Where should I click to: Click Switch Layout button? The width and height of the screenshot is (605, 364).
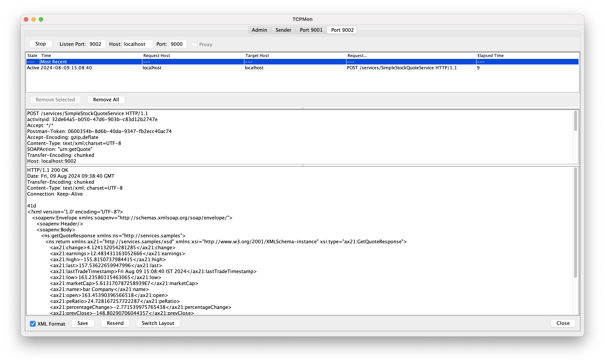158,323
